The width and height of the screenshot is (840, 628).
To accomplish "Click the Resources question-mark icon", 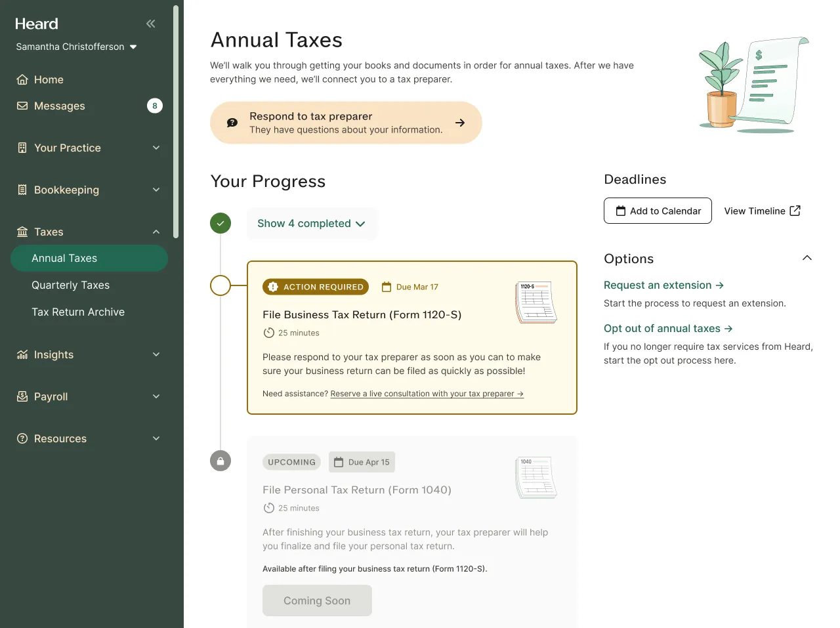I will (22, 438).
